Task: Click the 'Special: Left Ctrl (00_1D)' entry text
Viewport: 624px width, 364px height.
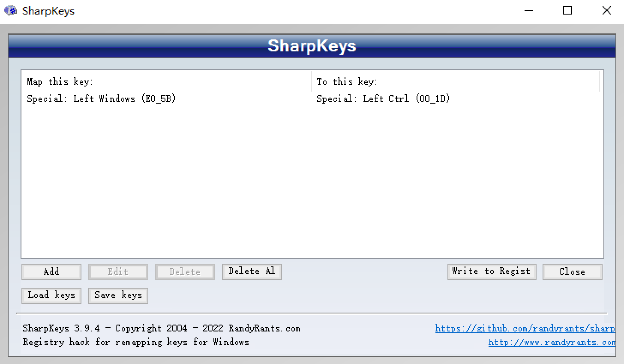Action: click(383, 98)
